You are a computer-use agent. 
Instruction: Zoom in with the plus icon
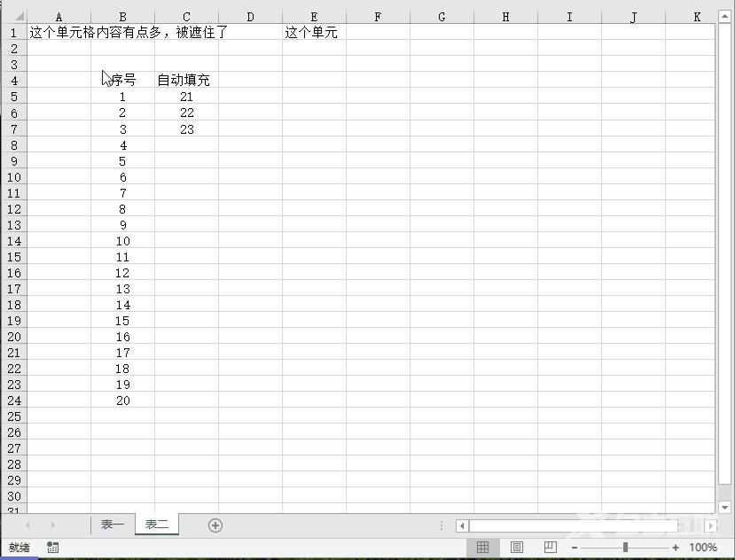click(x=677, y=547)
